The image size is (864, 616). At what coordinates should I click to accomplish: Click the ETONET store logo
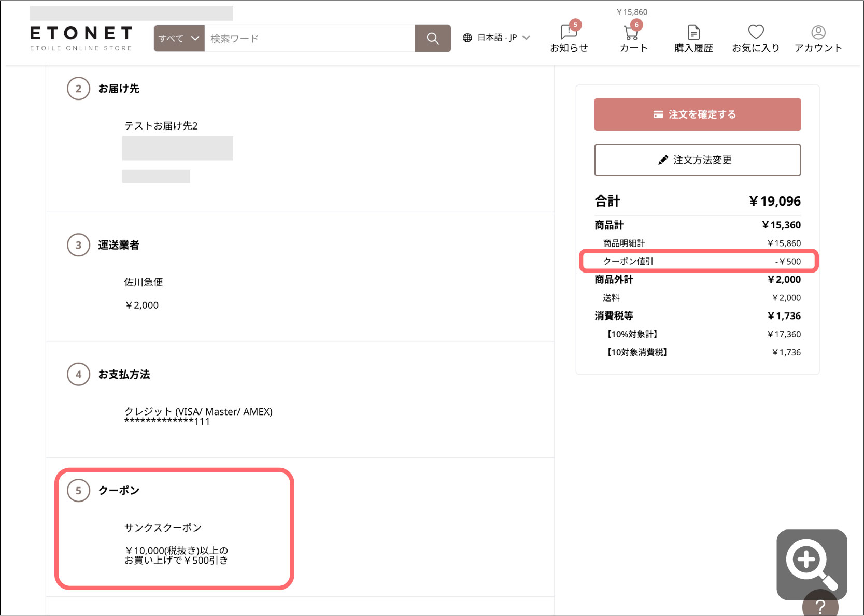pyautogui.click(x=81, y=38)
